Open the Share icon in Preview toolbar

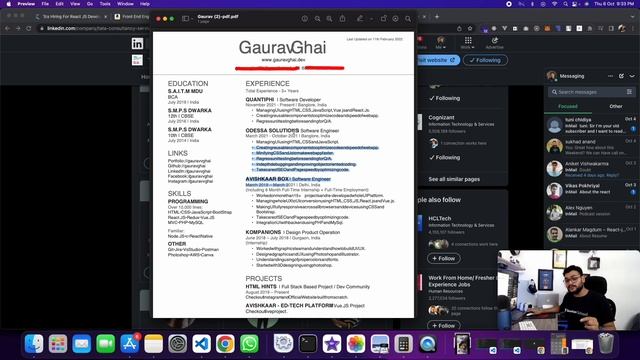pos(342,19)
